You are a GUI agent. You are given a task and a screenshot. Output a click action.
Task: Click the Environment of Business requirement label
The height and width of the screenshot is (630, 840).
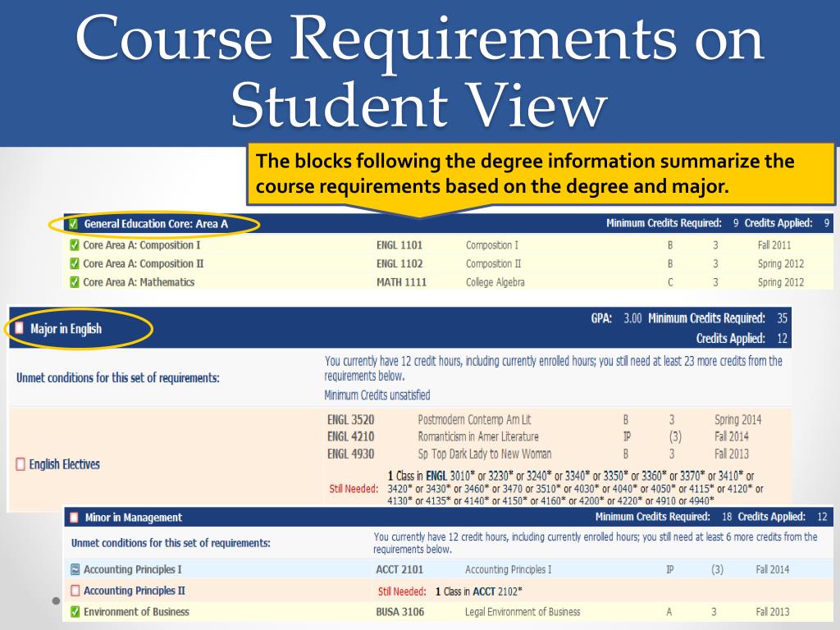pyautogui.click(x=136, y=611)
